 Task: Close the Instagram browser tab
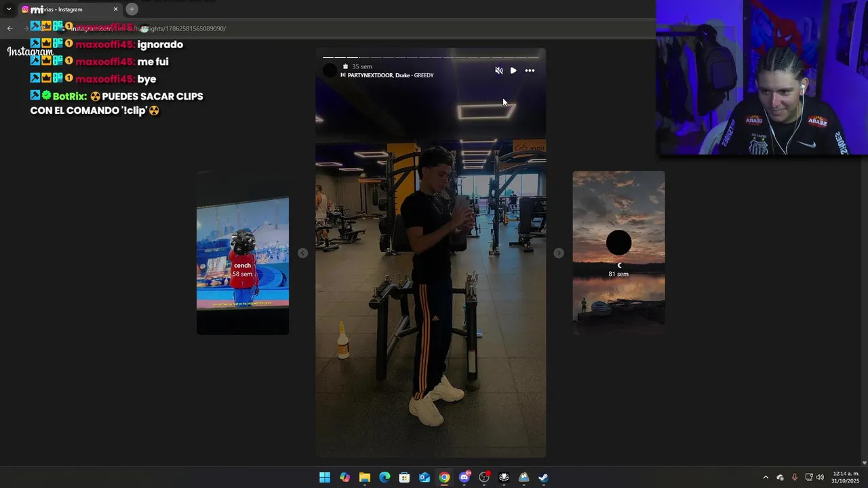coord(115,9)
